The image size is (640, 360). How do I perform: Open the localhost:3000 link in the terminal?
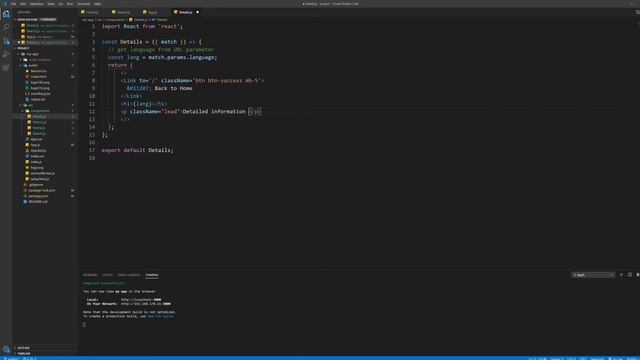[141, 300]
